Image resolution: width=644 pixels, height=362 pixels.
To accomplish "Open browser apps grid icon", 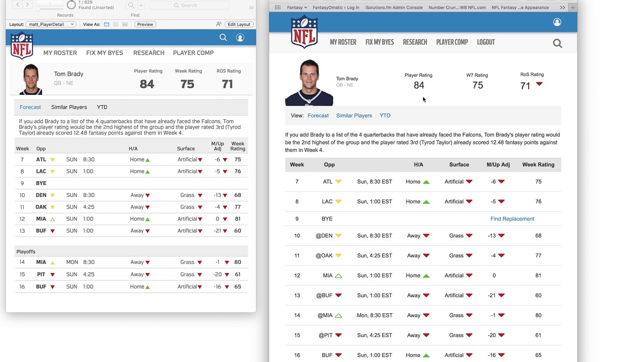I will point(278,8).
